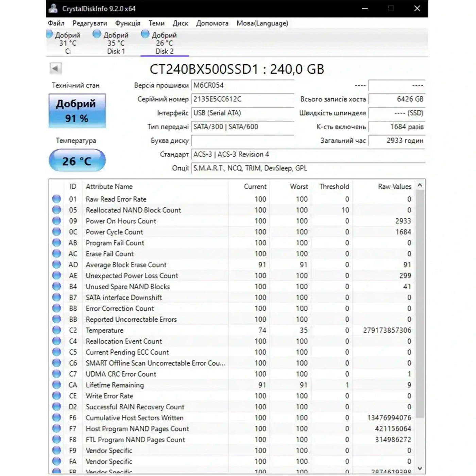Click the CrystalDiskInfo title bar app icon
476x476 pixels.
point(53,8)
